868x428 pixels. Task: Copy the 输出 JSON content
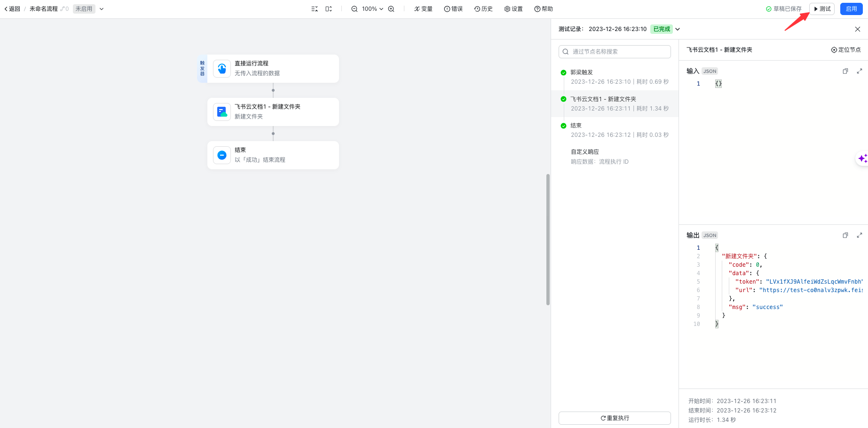(x=845, y=235)
